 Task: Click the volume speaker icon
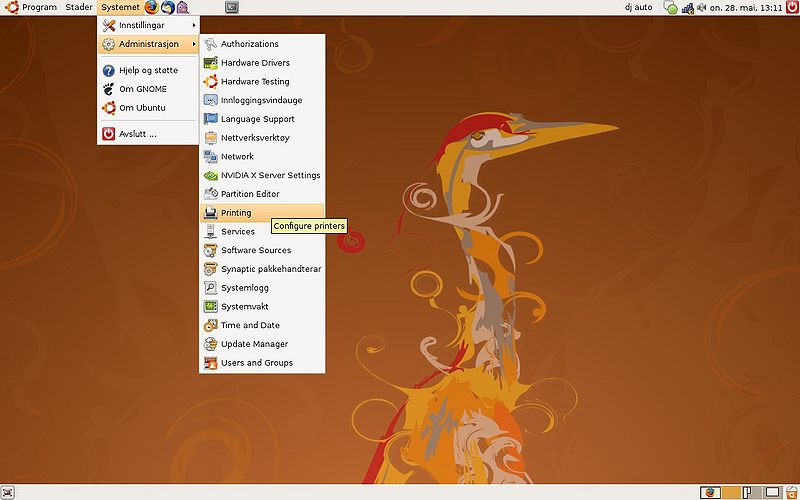coord(702,8)
